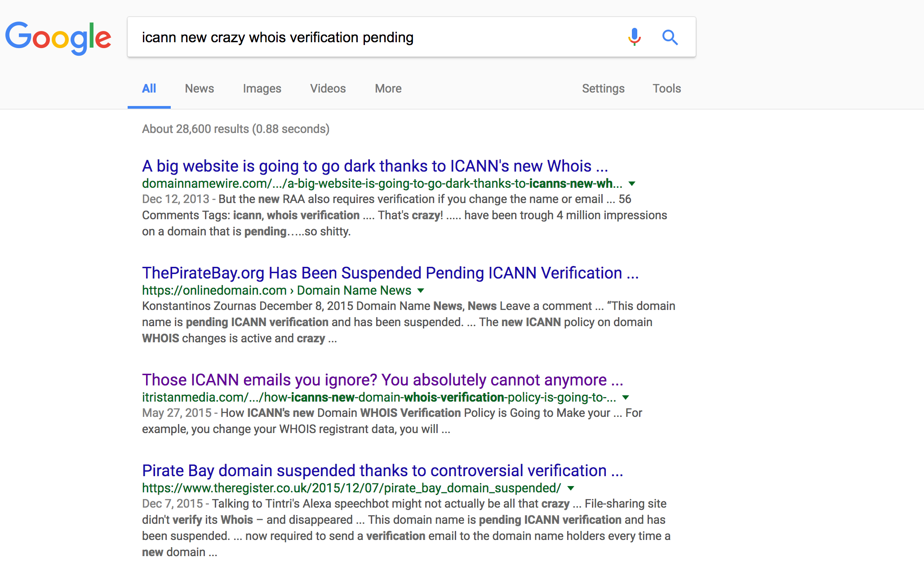
Task: Open the Settings menu
Action: [603, 88]
